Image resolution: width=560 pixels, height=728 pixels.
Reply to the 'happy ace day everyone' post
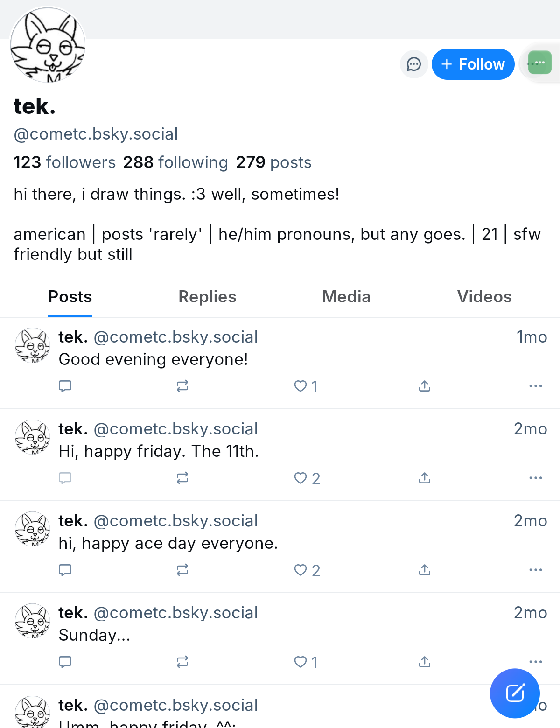(x=65, y=570)
